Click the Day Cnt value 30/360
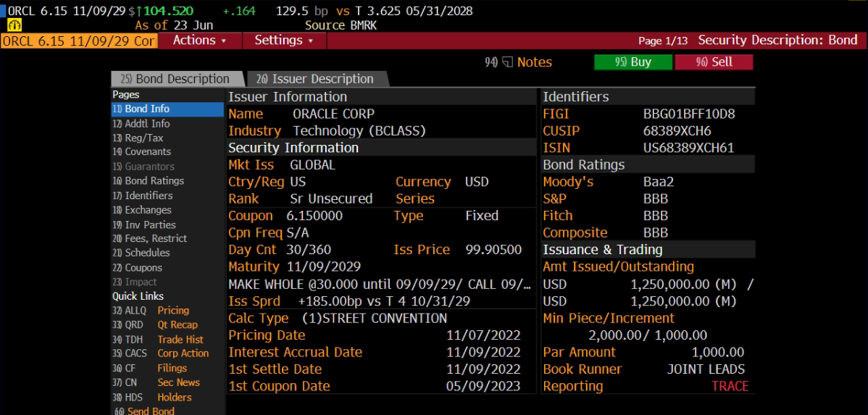The width and height of the screenshot is (868, 415). (x=309, y=250)
